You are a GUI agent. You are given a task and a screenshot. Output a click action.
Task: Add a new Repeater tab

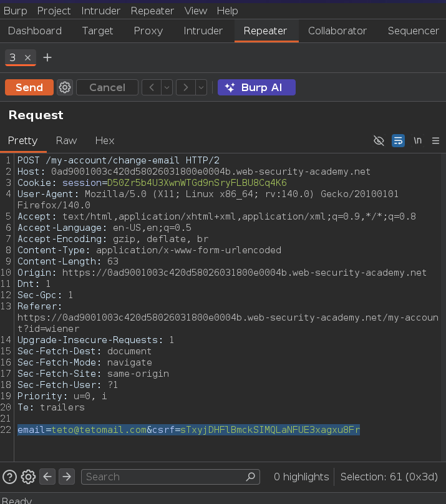[47, 58]
